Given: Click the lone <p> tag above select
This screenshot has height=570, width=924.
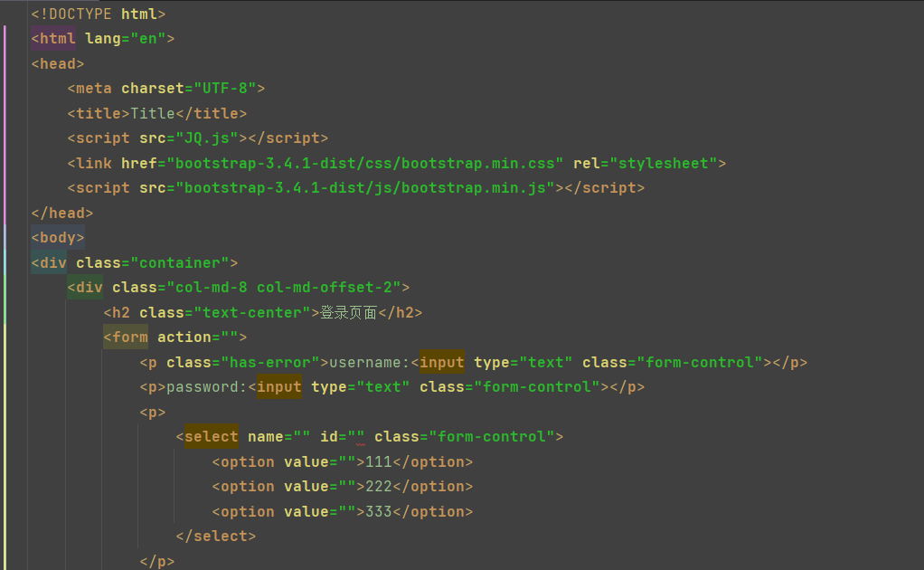Looking at the screenshot, I should point(153,412).
